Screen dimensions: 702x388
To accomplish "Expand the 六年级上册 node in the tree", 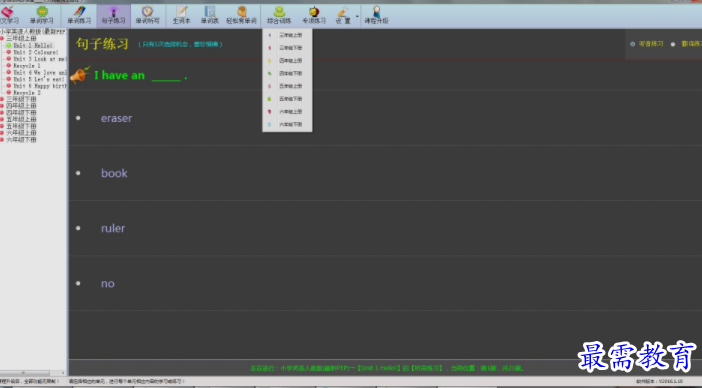I will (x=2, y=133).
